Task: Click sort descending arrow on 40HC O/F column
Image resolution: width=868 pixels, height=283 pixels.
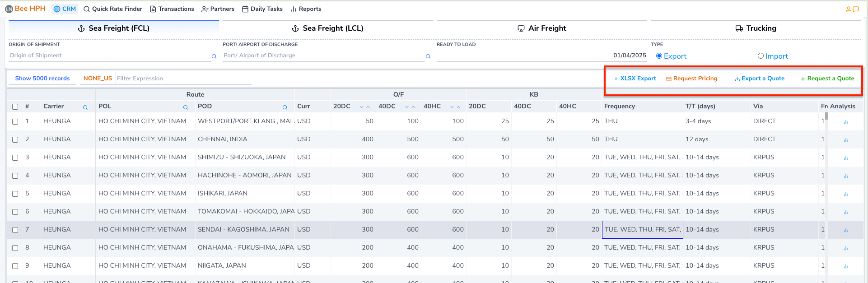Action: (x=452, y=107)
